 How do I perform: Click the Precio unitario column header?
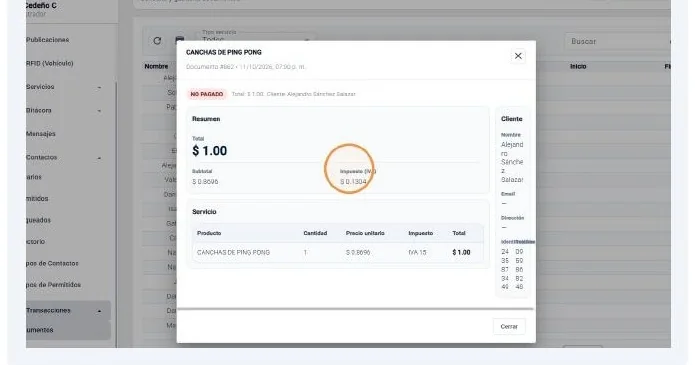[x=365, y=233]
